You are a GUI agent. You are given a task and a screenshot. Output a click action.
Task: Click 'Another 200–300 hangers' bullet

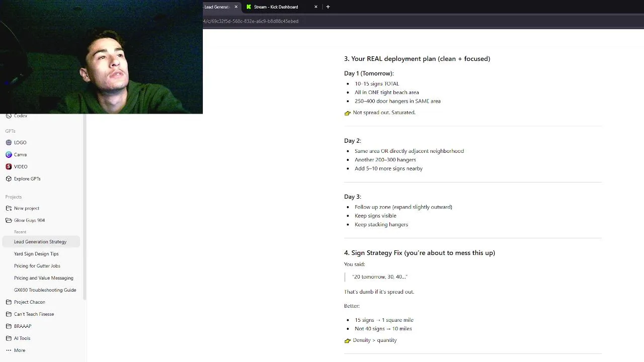385,160
